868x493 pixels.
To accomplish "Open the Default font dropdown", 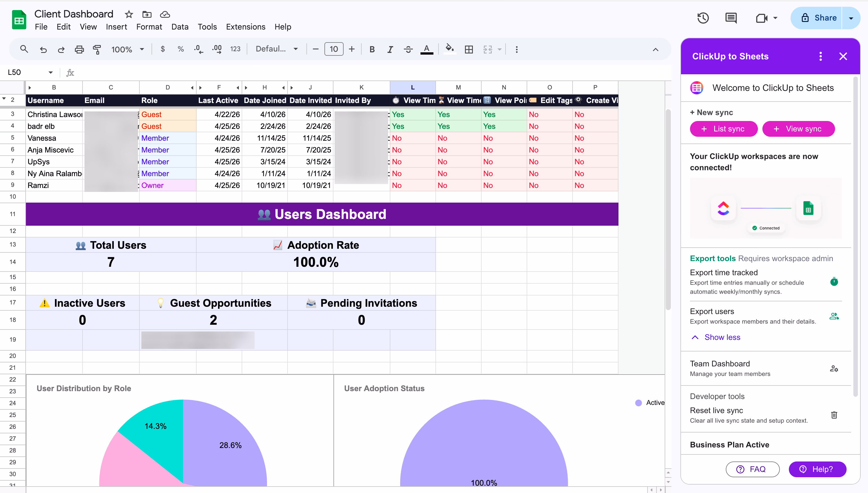I will (277, 49).
